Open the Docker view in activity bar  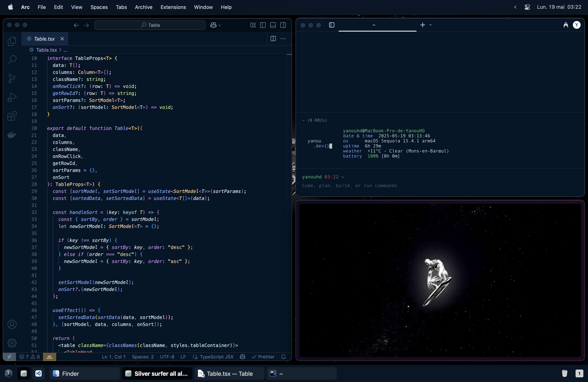coord(12,135)
